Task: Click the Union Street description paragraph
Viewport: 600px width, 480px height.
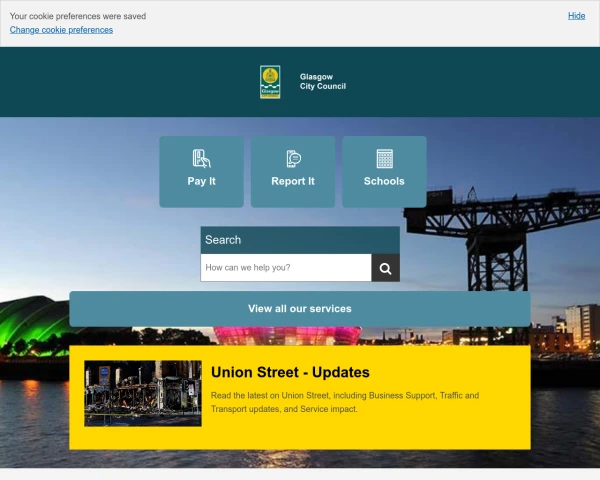Action: pyautogui.click(x=345, y=402)
